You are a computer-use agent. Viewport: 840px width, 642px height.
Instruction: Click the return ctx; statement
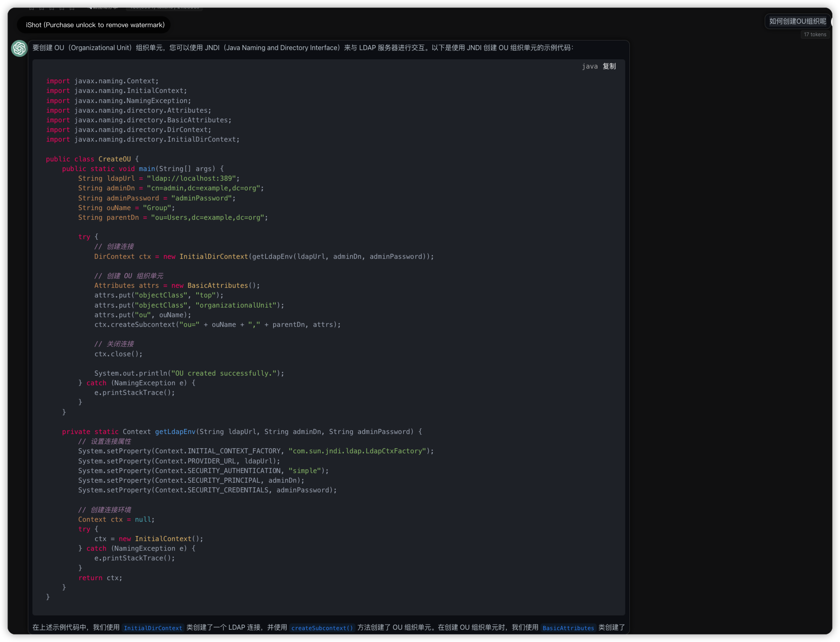[x=100, y=578]
